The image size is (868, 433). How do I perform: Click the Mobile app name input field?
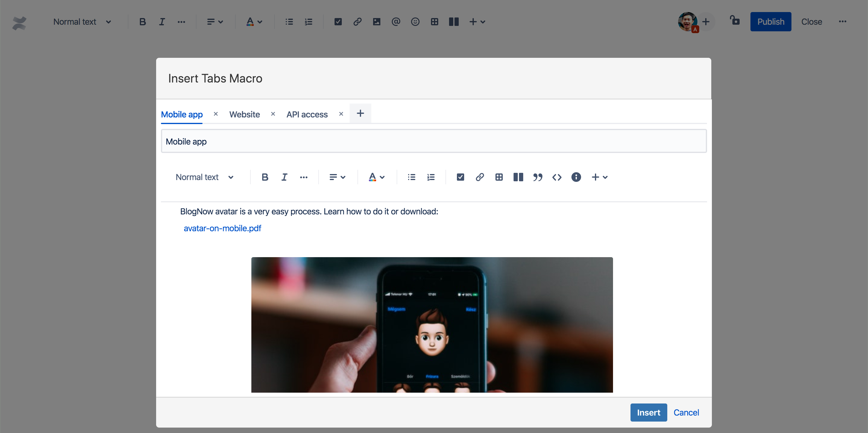coord(433,141)
